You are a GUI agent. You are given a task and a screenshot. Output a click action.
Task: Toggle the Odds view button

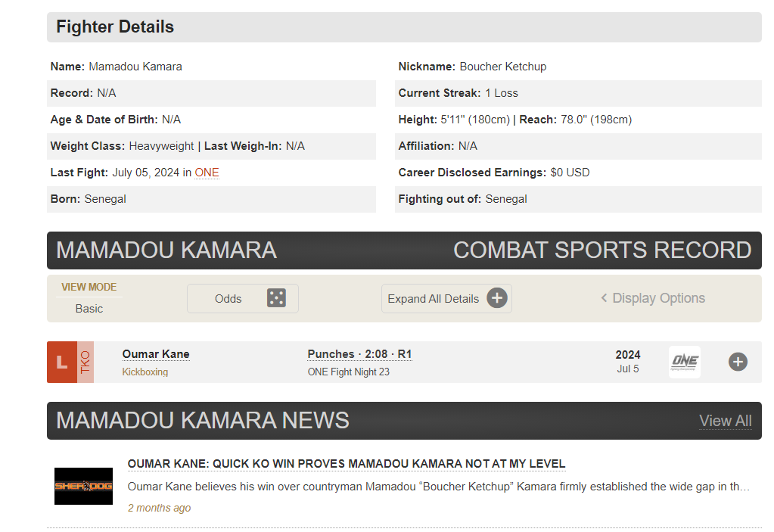pos(243,299)
